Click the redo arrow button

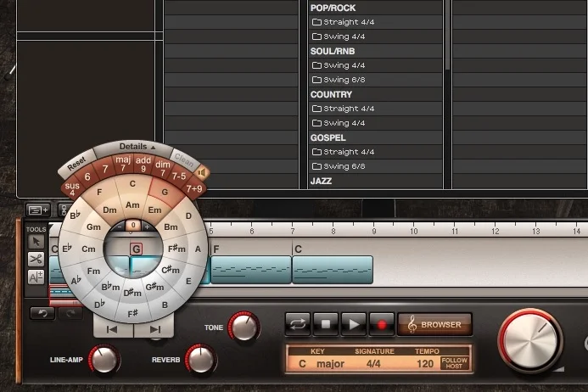point(70,313)
